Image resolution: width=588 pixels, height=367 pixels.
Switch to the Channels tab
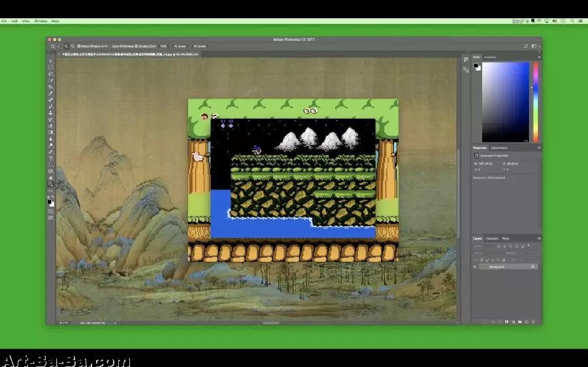491,238
